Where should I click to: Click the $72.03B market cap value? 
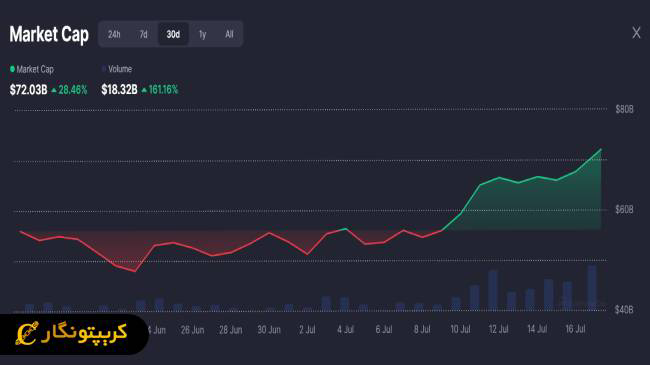[29, 90]
